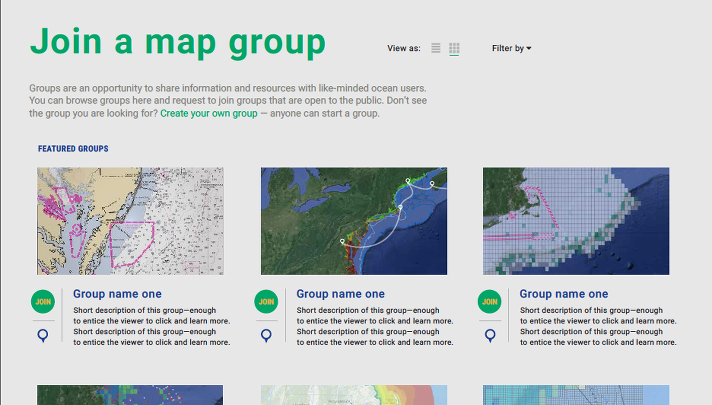
Task: Click the second group's short description text
Action: [x=375, y=326]
